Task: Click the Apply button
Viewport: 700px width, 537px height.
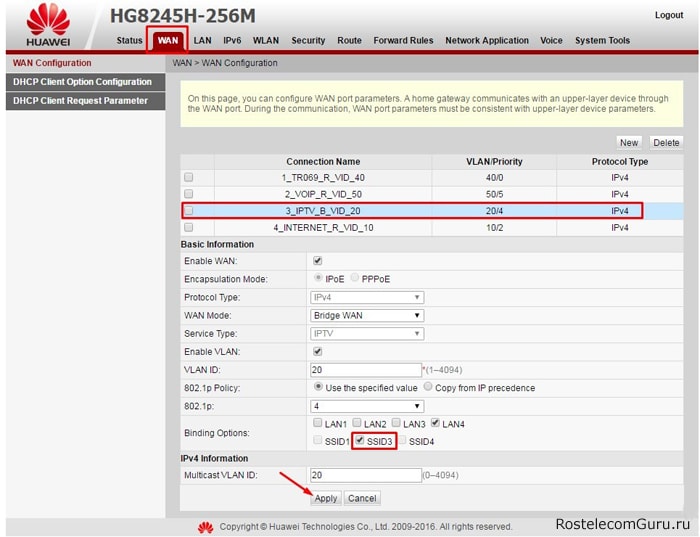Action: [x=326, y=498]
